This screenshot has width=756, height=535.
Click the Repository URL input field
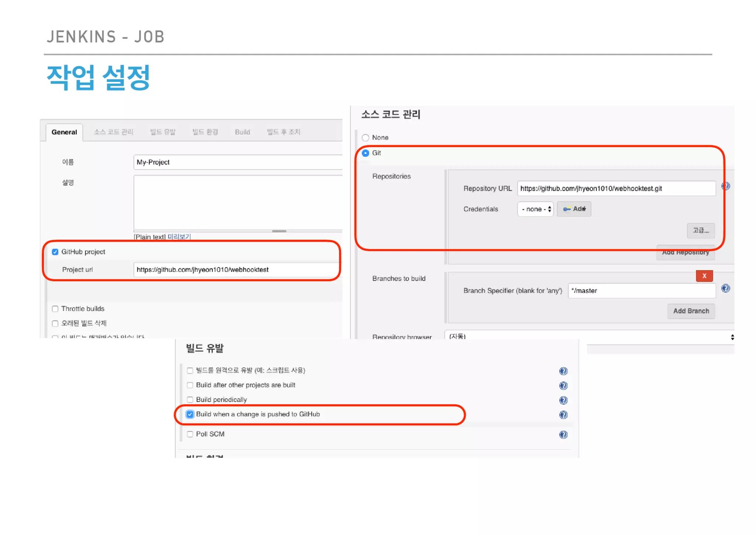tap(616, 188)
